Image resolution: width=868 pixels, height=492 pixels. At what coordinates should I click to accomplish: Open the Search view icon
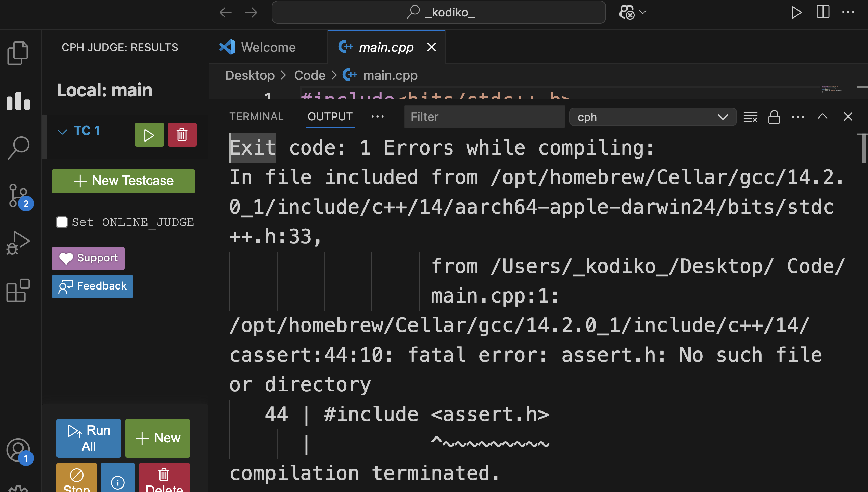[18, 148]
